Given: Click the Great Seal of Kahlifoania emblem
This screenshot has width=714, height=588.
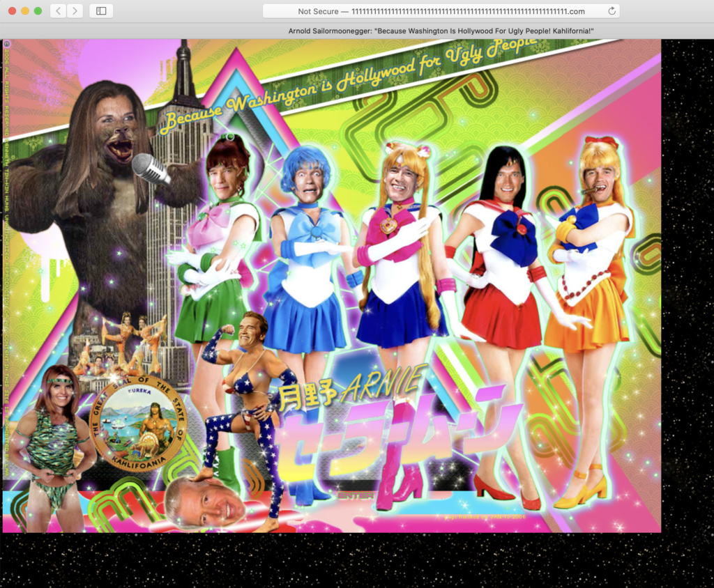Looking at the screenshot, I should (138, 423).
